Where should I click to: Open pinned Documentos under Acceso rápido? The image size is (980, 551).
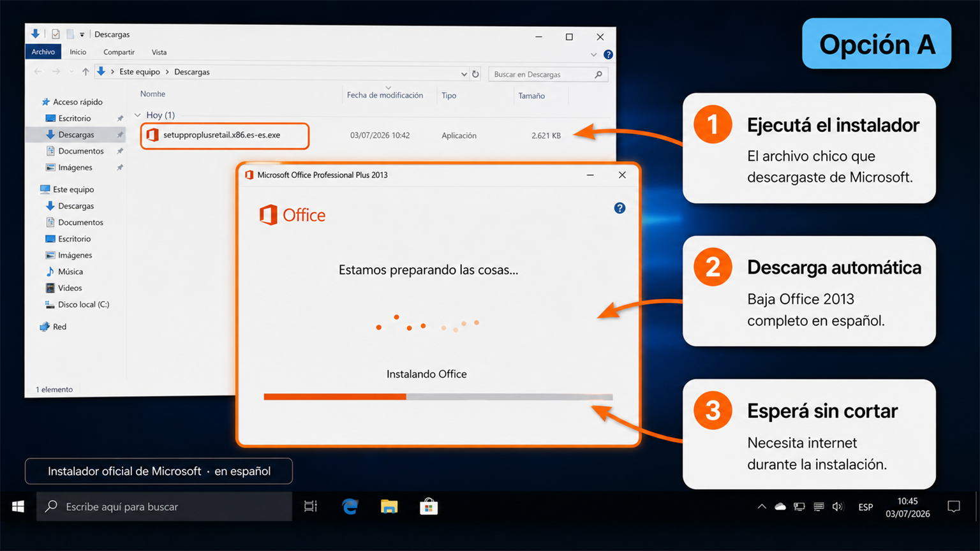coord(80,151)
